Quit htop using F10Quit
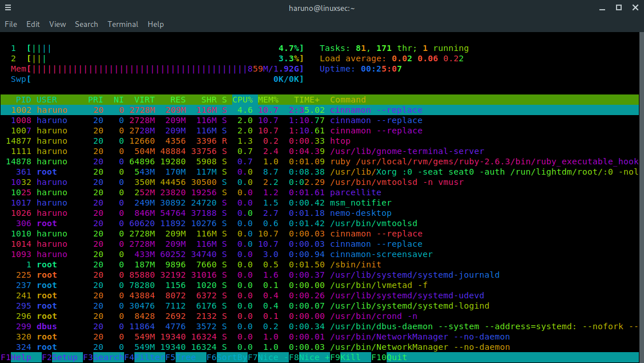 pyautogui.click(x=389, y=357)
